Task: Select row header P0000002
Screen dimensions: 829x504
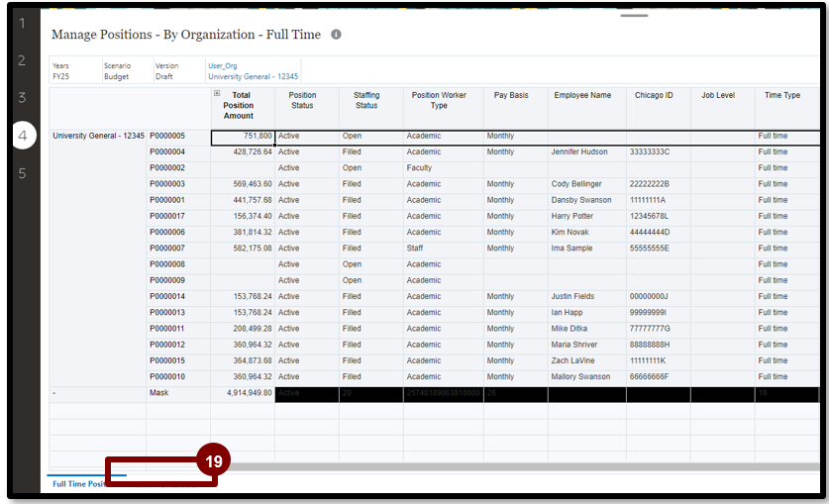Action: (178, 168)
